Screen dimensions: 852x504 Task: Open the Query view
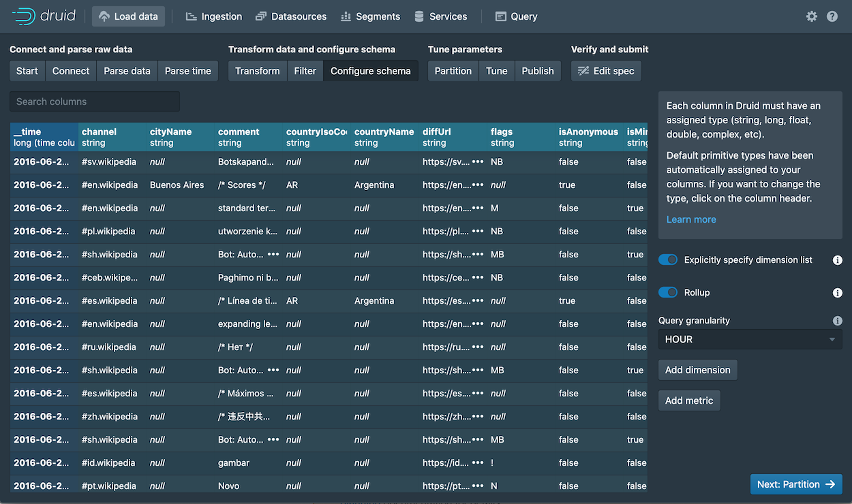pyautogui.click(x=516, y=16)
